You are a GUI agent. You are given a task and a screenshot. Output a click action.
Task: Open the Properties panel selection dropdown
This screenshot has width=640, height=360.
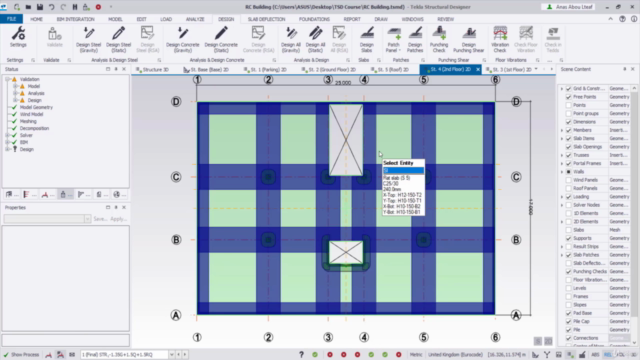point(87,219)
